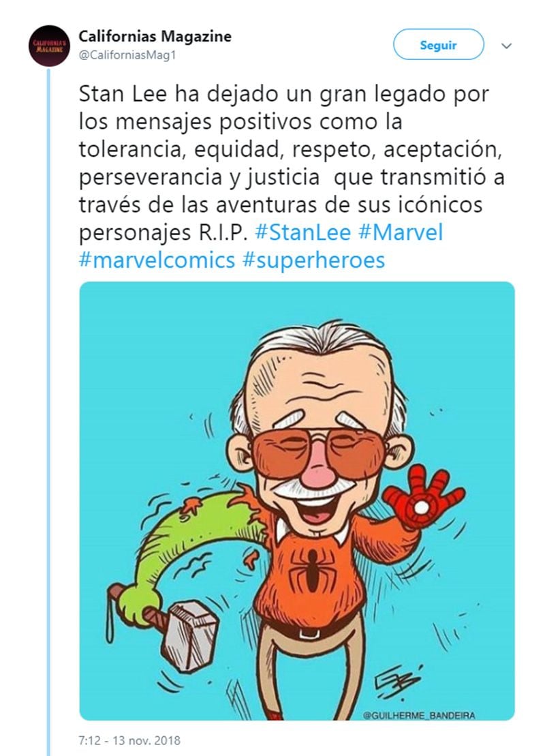
Task: Open the Californias Magazine profile name
Action: (x=155, y=37)
